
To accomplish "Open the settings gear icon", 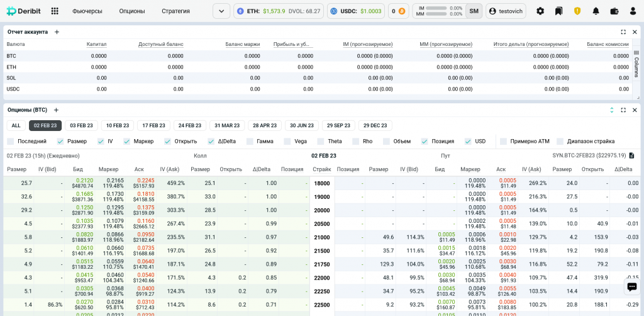I will (540, 11).
